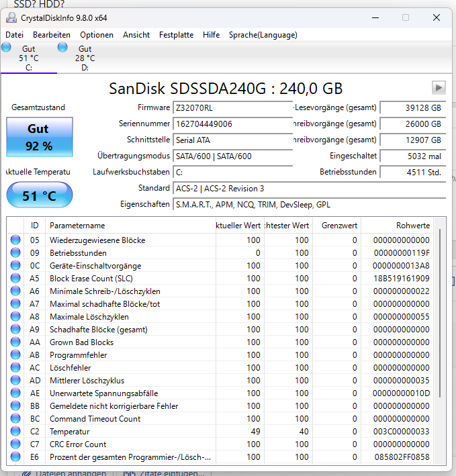Click status icon for CRC Error Count row
The width and height of the screenshot is (456, 476).
click(x=15, y=444)
